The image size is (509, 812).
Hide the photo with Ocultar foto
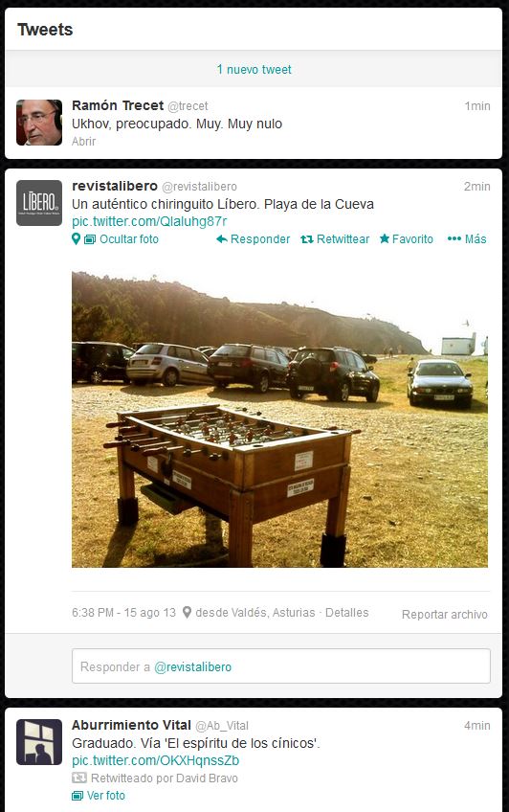[x=129, y=239]
